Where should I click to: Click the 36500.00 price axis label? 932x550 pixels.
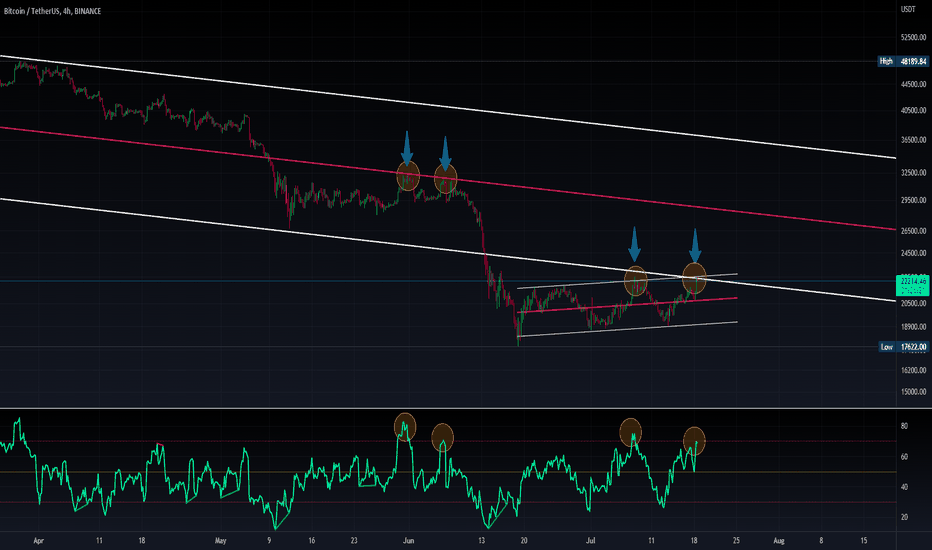click(x=914, y=140)
